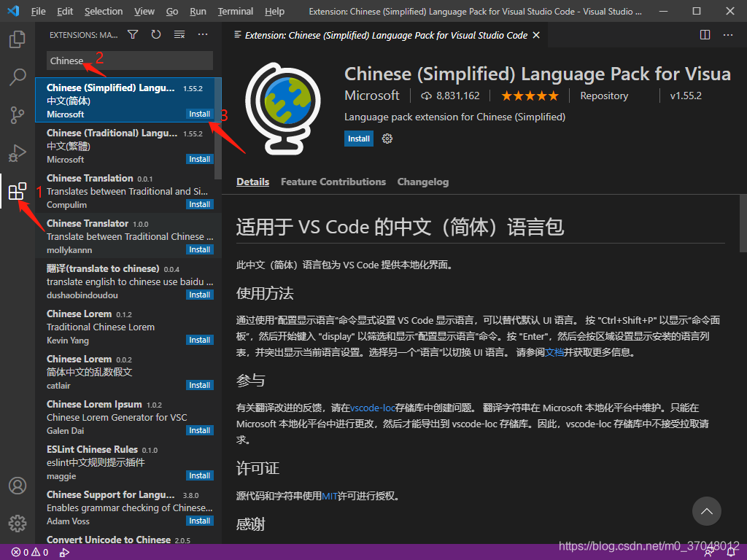Click the debug start icon in status bar
This screenshot has width=747, height=560.
pyautogui.click(x=64, y=553)
